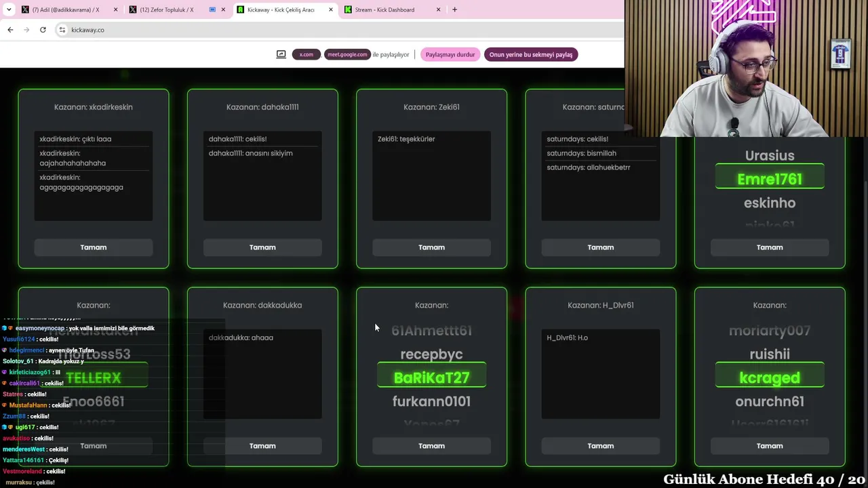Click the message 'Zeki61: teşekkürler'
The width and height of the screenshot is (868, 488).
(406, 139)
